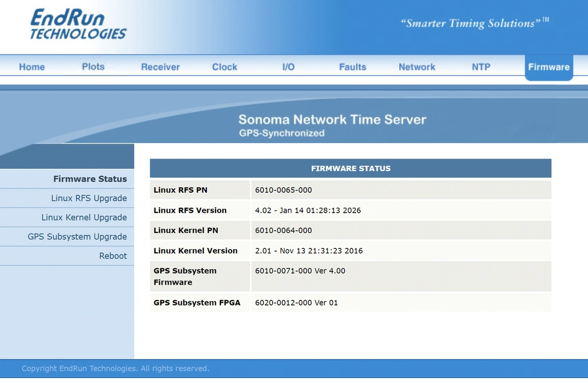Open the Linux RFS Upgrade page

89,198
